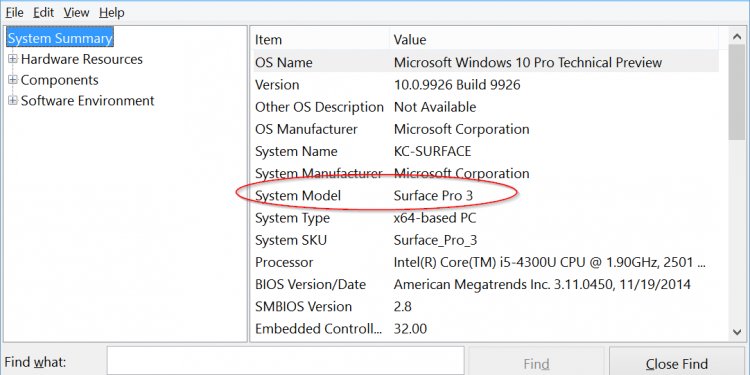
Task: Click the 2.8 SMBIOS value
Action: (402, 307)
